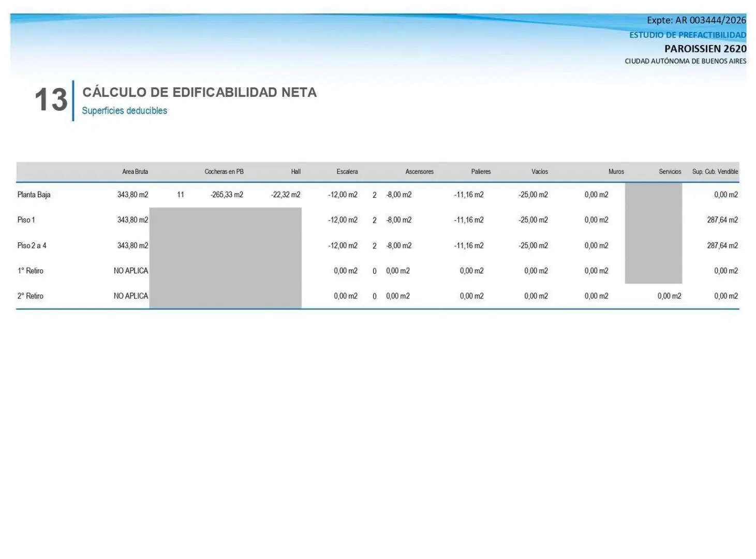
Task: Click 2° Retiro's Vacíos '0,00 m2'
Action: tap(536, 297)
